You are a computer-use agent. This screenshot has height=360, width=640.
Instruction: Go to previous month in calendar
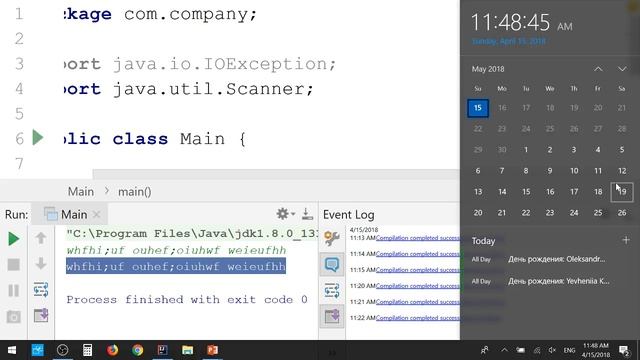(x=598, y=69)
